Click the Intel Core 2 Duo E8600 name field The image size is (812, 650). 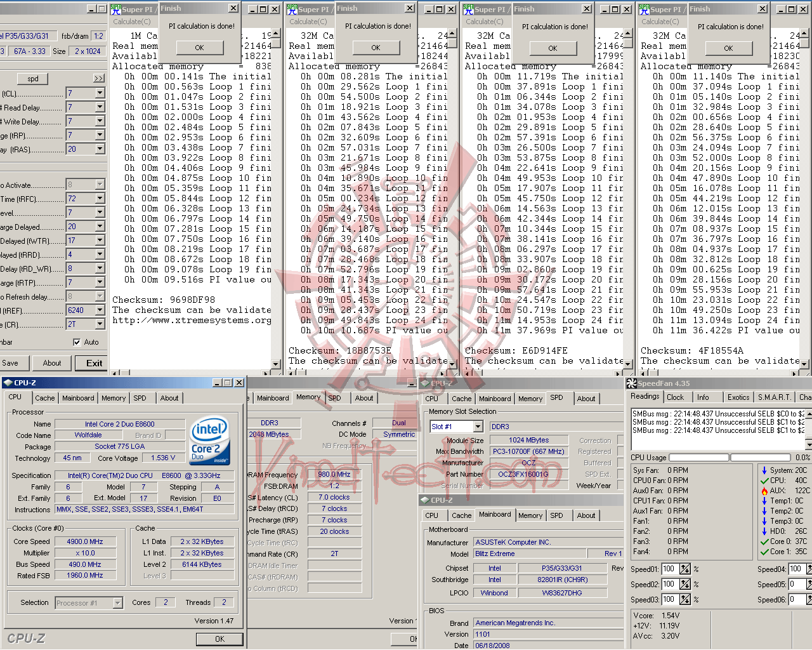point(120,424)
